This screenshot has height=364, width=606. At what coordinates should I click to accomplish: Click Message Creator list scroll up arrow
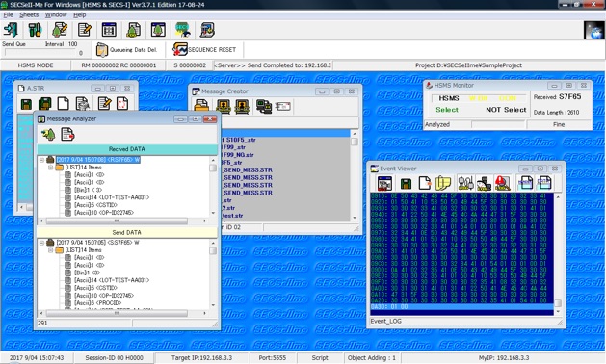click(x=355, y=133)
